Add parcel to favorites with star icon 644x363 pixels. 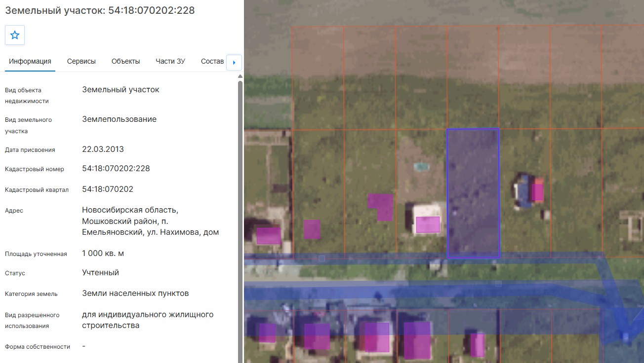click(x=15, y=35)
